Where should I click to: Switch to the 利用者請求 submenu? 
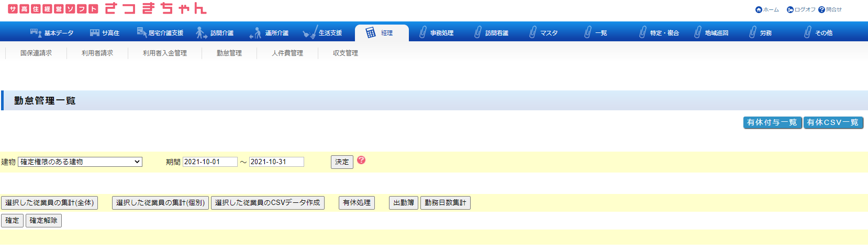coord(97,53)
